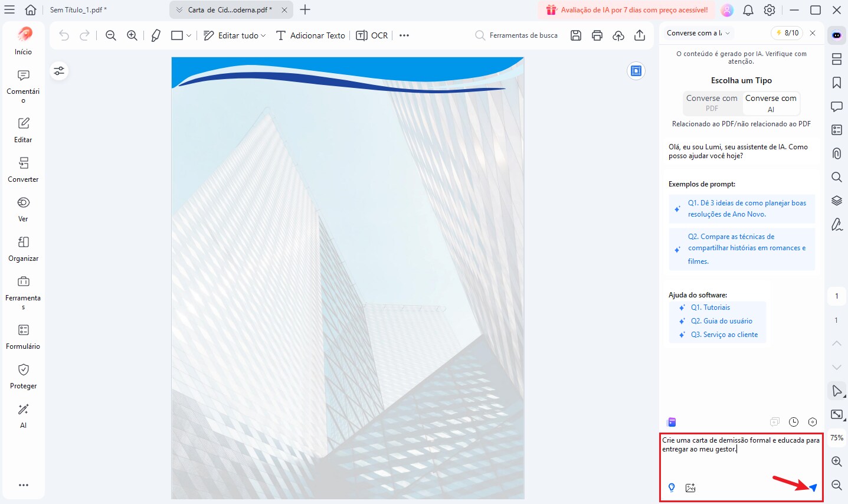Save the document with the disk icon
Viewport: 848px width, 504px height.
click(x=576, y=35)
